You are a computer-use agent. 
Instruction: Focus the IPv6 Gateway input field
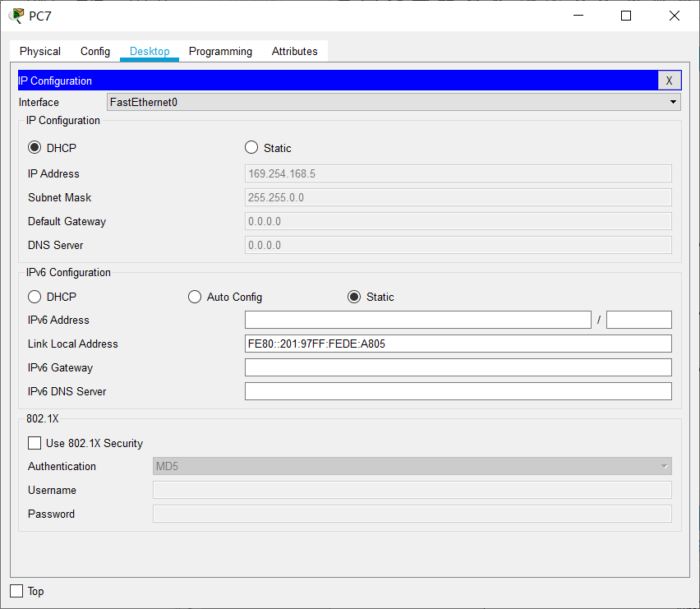458,367
